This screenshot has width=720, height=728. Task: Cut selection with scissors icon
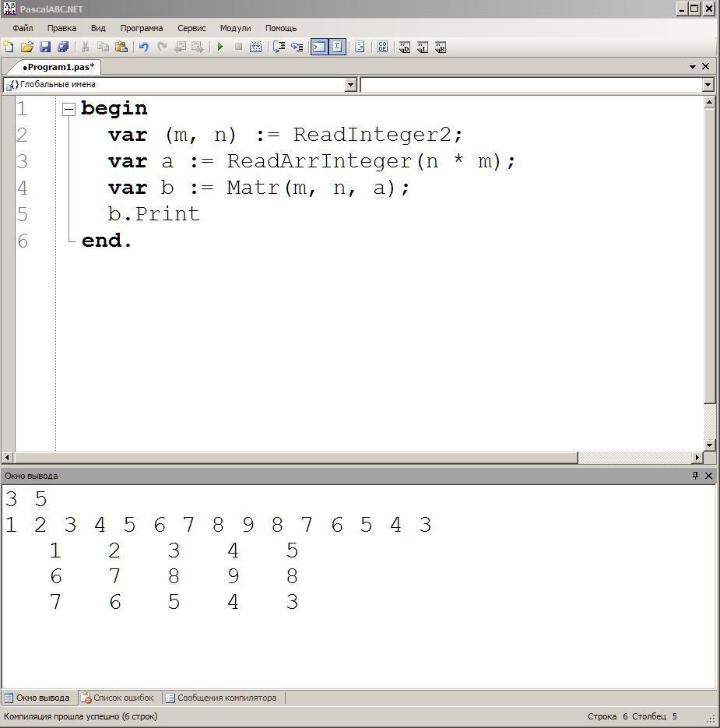coord(85,47)
